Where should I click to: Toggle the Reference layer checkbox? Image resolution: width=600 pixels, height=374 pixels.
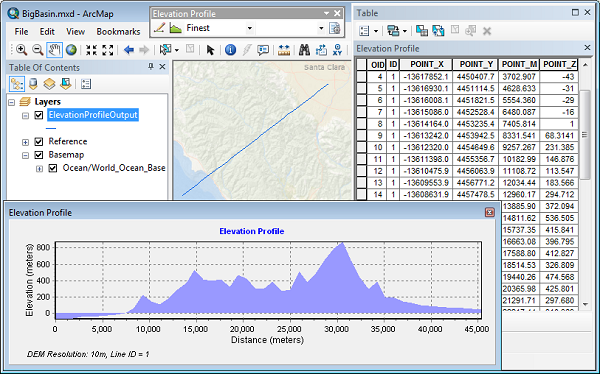(x=39, y=142)
